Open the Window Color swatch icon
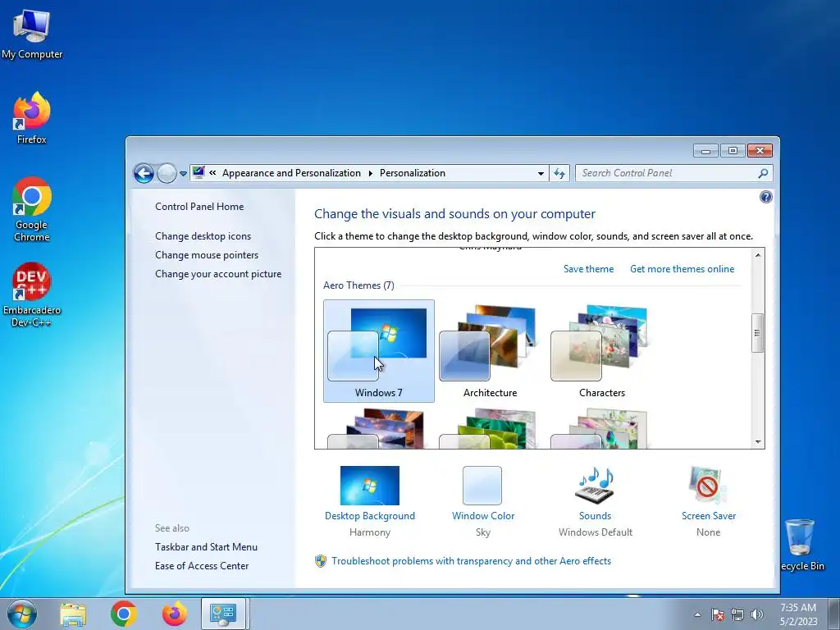Image resolution: width=840 pixels, height=630 pixels. (x=482, y=486)
